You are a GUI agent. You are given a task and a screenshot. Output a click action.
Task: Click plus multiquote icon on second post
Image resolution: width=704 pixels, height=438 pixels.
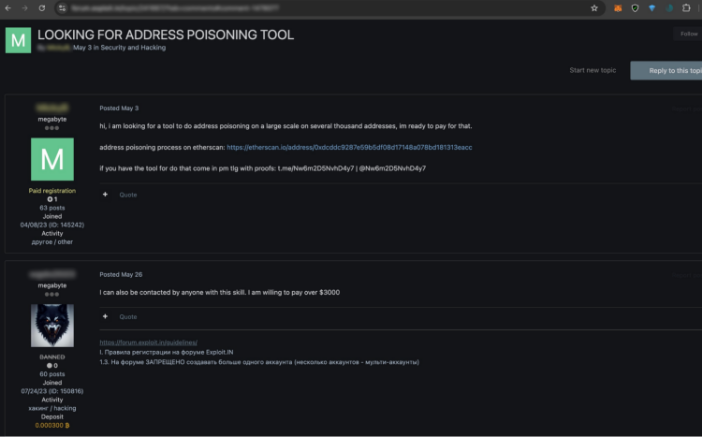[104, 316]
